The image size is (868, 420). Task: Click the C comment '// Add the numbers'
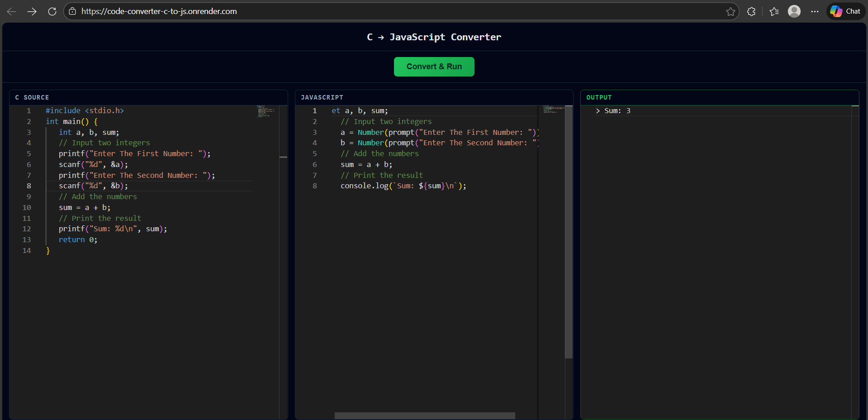pyautogui.click(x=98, y=196)
